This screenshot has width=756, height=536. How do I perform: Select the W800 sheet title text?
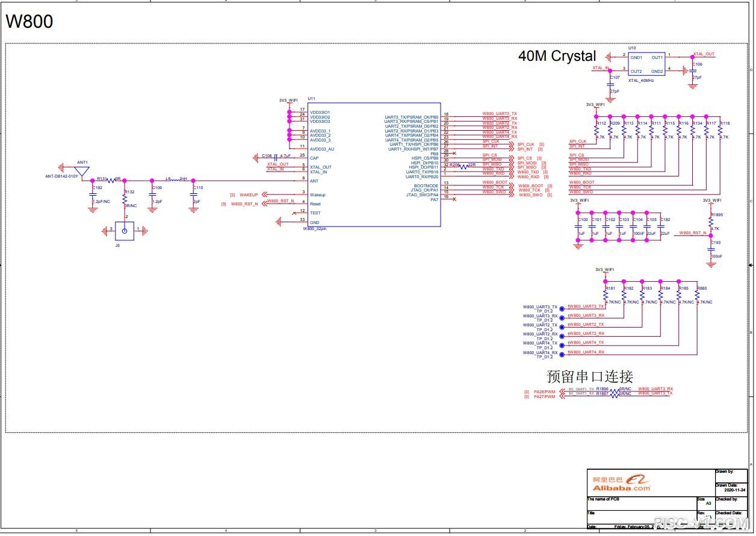pyautogui.click(x=29, y=22)
